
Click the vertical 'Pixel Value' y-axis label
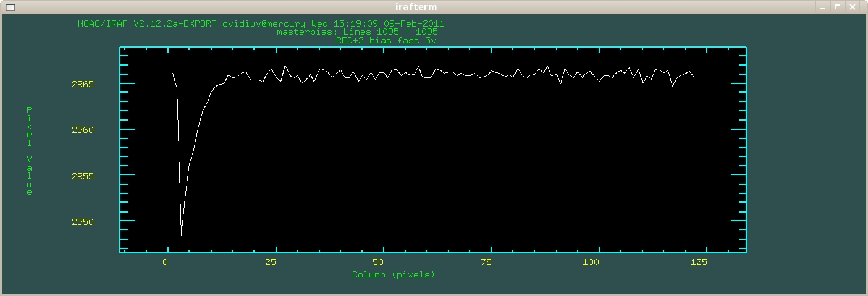(x=28, y=151)
